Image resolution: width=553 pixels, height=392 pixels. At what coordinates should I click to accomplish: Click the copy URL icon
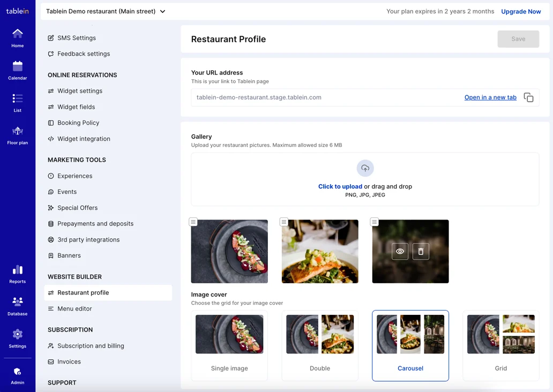pyautogui.click(x=528, y=97)
